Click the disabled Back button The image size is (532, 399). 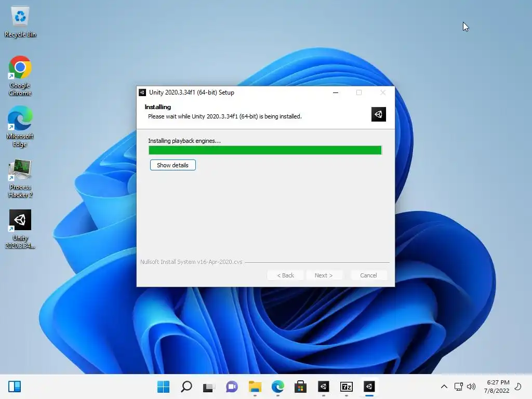285,275
